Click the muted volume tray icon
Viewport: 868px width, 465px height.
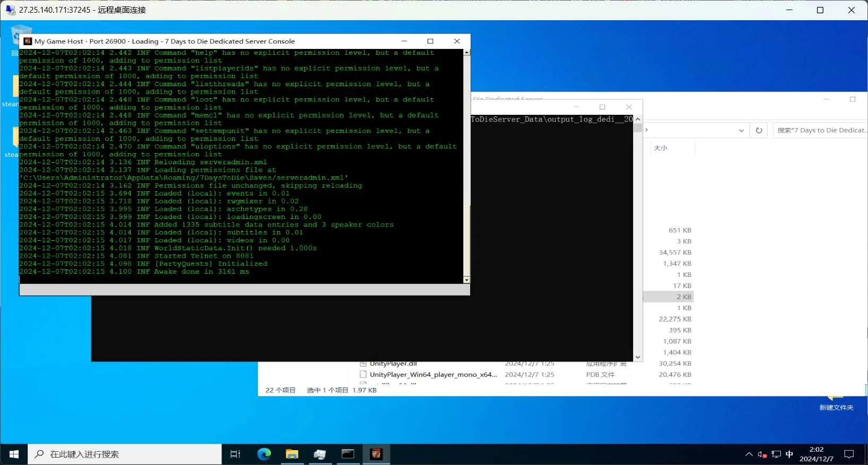(762, 454)
